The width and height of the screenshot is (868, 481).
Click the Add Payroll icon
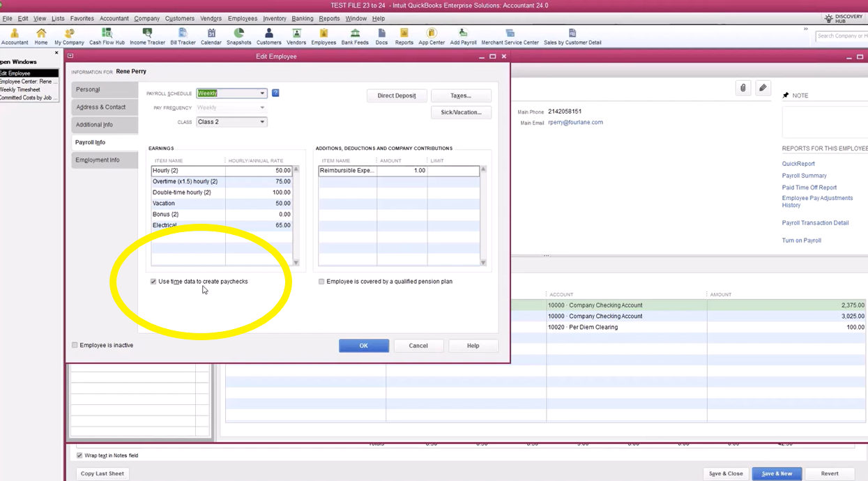(x=463, y=36)
